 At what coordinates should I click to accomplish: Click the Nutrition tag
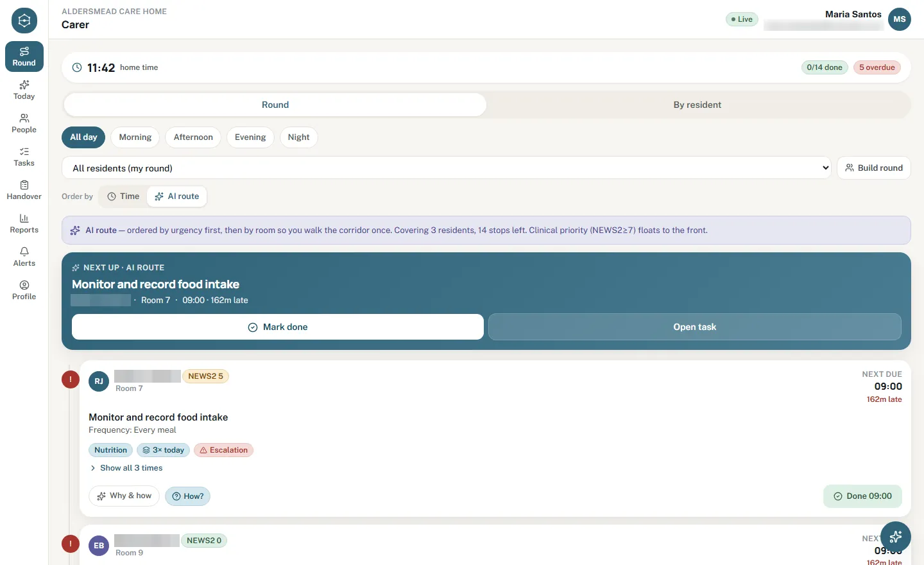[x=110, y=450]
